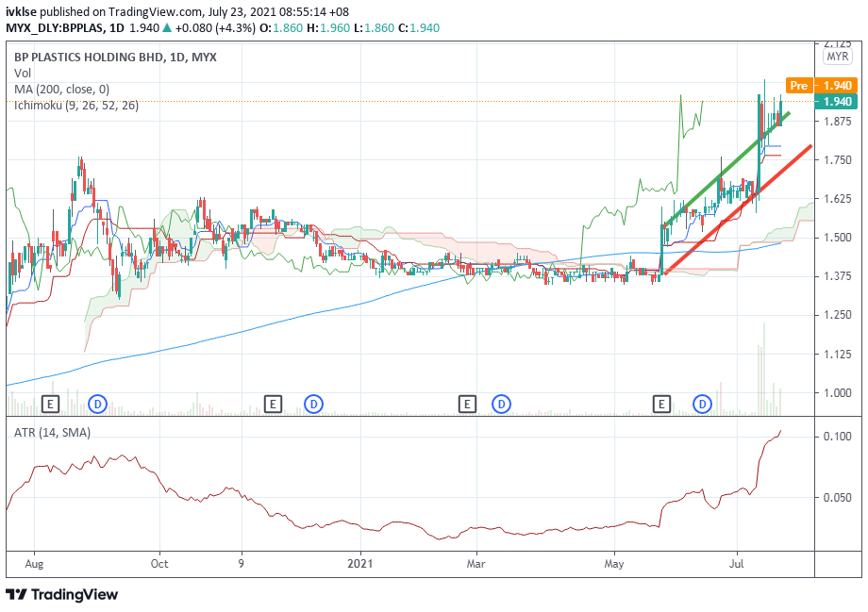This screenshot has height=612, width=868.
Task: Click the Mar time axis label
Action: click(x=476, y=564)
